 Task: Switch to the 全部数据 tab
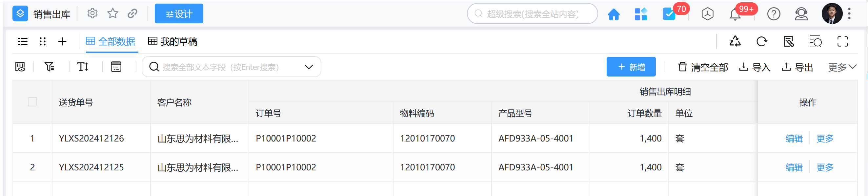[x=111, y=41]
